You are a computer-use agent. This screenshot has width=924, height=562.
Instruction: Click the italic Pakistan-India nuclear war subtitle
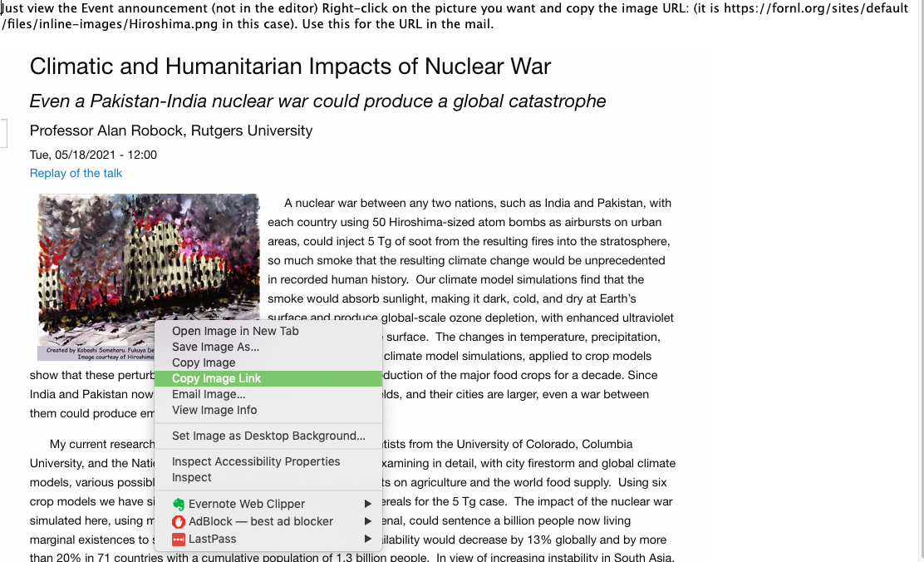coord(317,101)
